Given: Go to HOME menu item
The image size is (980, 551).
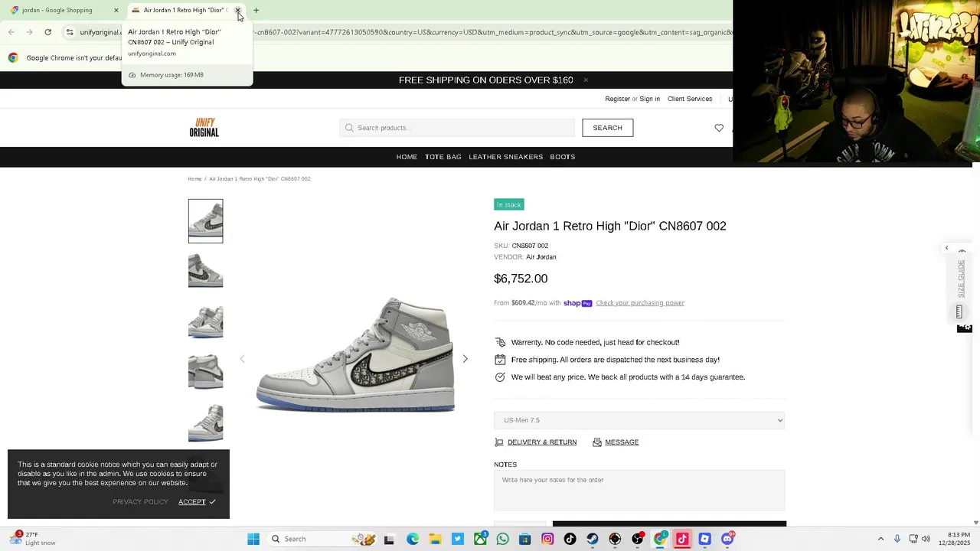Looking at the screenshot, I should point(407,157).
